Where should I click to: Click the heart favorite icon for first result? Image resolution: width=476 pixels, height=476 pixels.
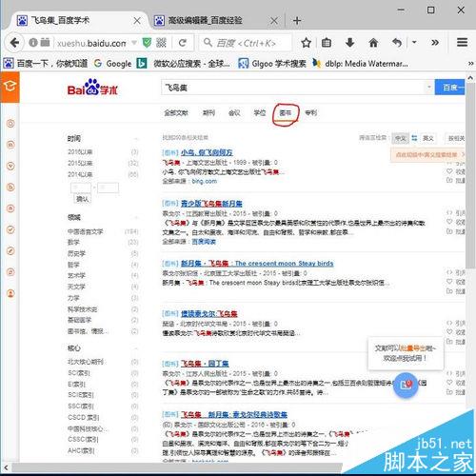coord(449,171)
